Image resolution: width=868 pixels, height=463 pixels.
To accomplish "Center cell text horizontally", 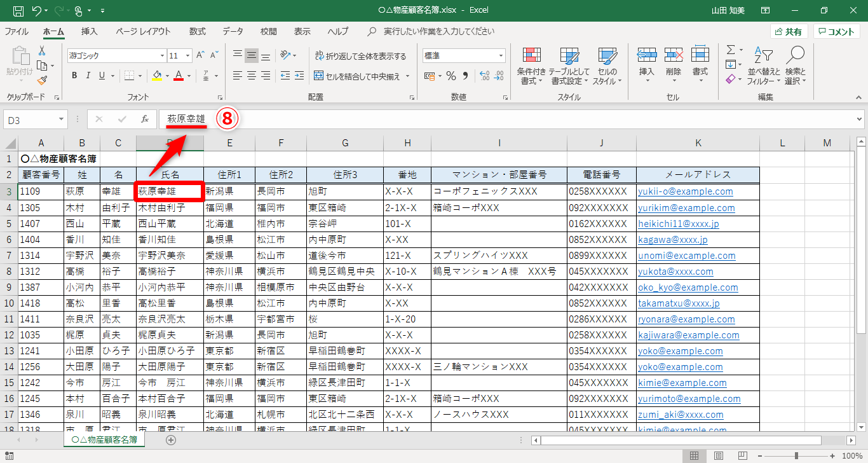I will click(x=252, y=76).
